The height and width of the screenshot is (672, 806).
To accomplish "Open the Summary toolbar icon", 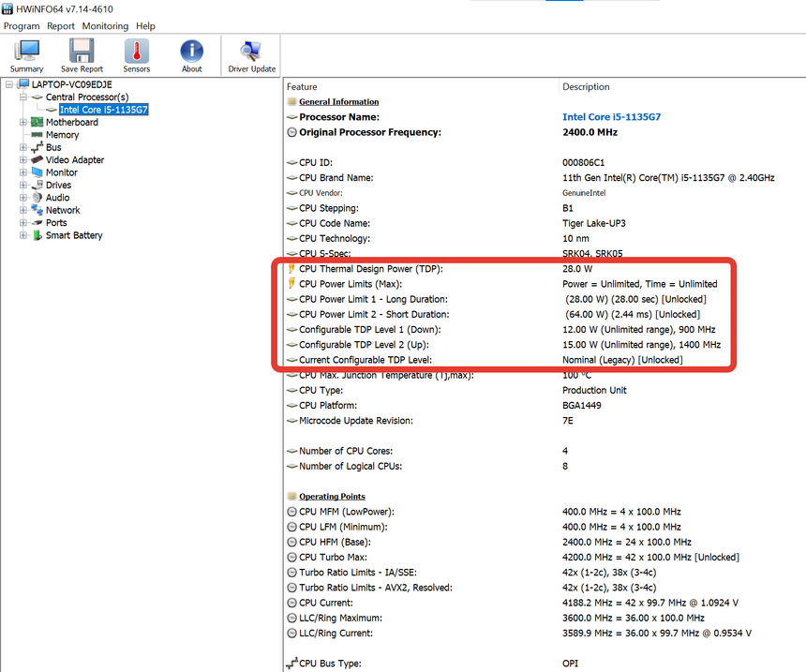I will 26,56.
